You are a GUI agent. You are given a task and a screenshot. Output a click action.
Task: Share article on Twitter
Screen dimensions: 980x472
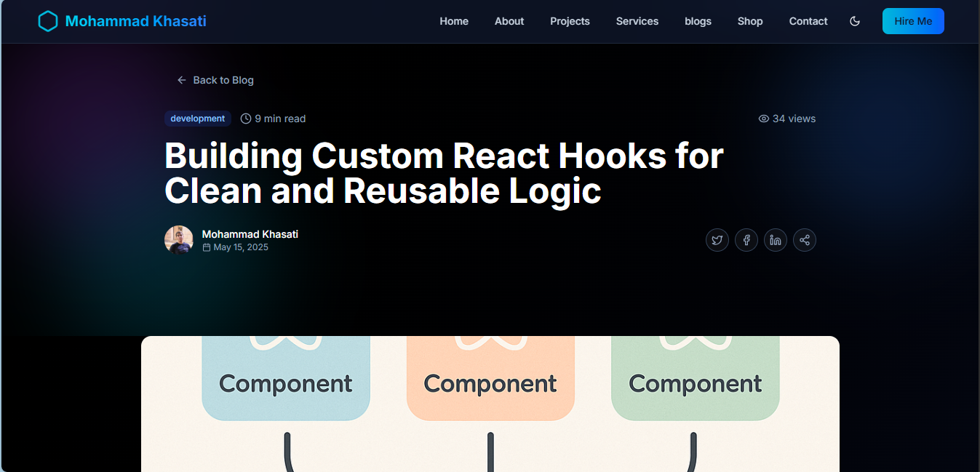click(717, 240)
